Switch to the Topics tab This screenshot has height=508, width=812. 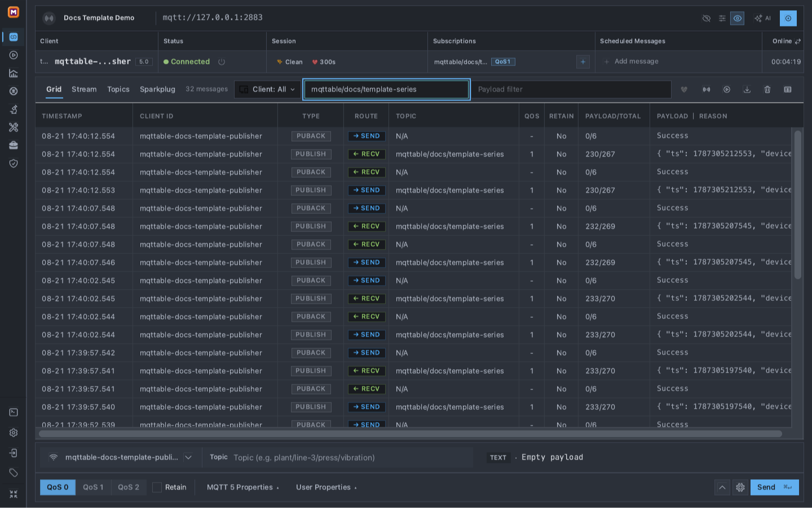(118, 89)
